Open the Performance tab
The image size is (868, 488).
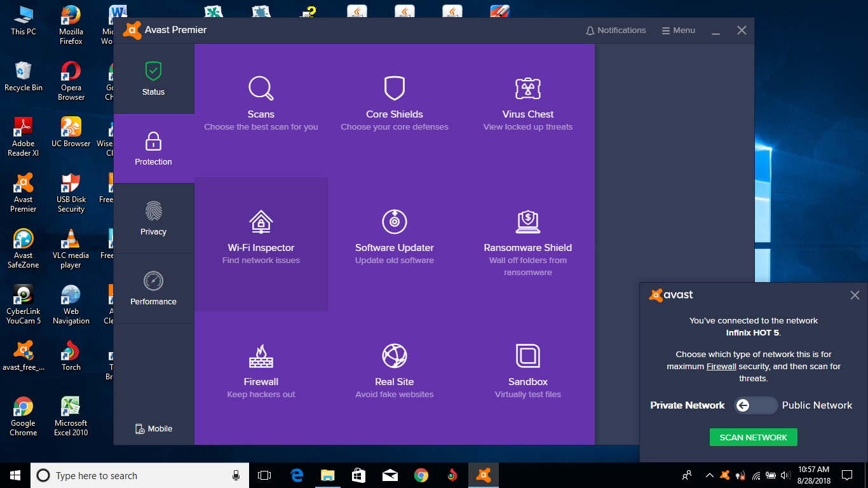(154, 288)
